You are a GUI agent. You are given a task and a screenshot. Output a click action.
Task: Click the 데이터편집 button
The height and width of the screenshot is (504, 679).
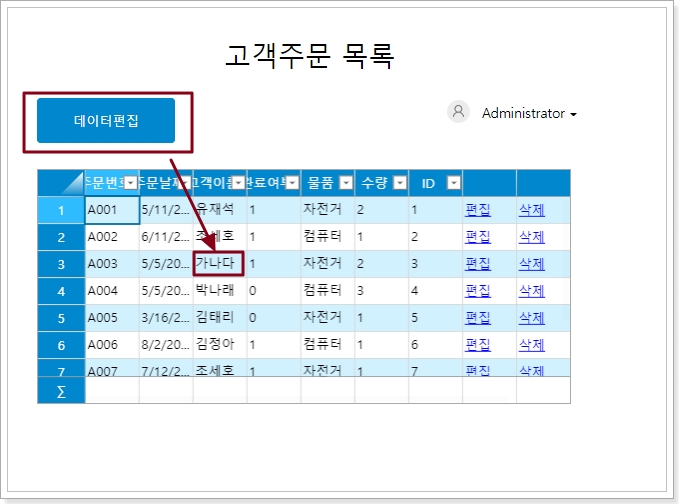click(x=106, y=121)
